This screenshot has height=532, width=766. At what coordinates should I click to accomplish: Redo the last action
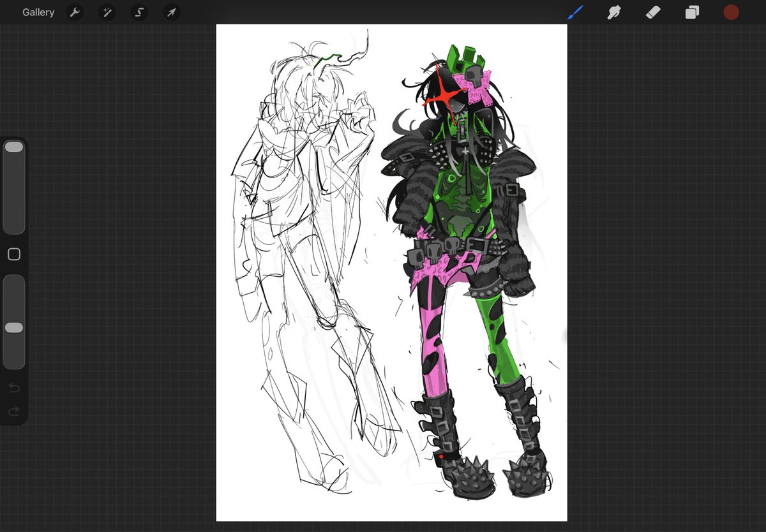[x=14, y=411]
